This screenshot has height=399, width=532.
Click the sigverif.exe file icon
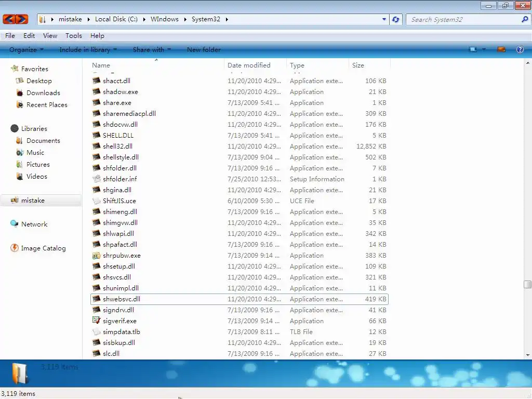pyautogui.click(x=96, y=321)
